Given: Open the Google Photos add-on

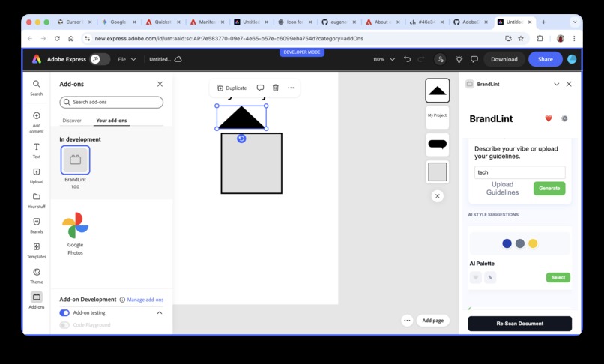Looking at the screenshot, I should tap(75, 234).
